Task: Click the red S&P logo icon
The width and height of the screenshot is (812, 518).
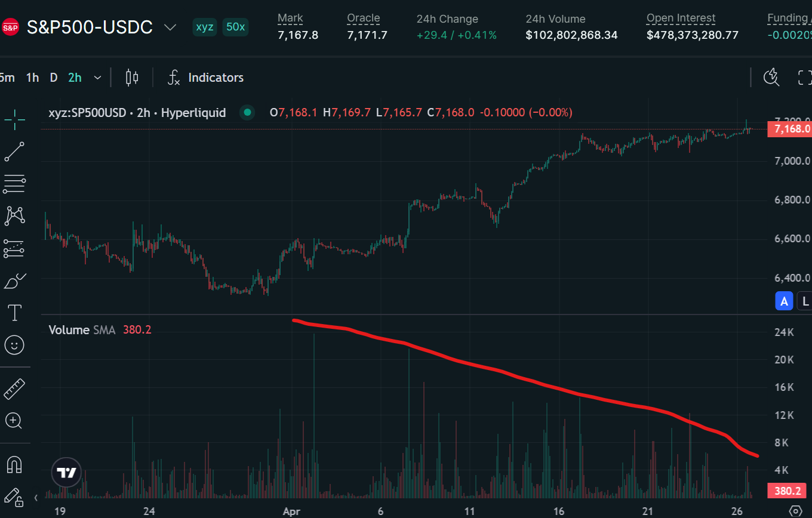Action: (10, 27)
